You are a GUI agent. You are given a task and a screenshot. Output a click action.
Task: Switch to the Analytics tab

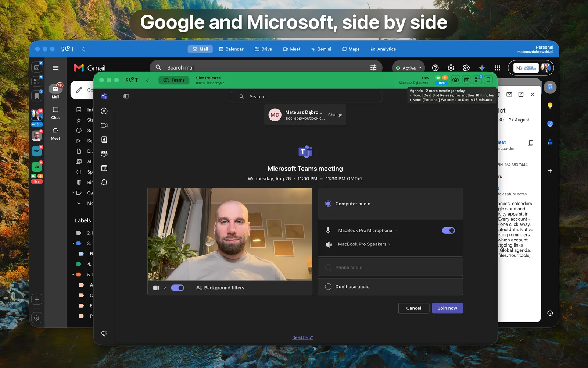(x=383, y=49)
